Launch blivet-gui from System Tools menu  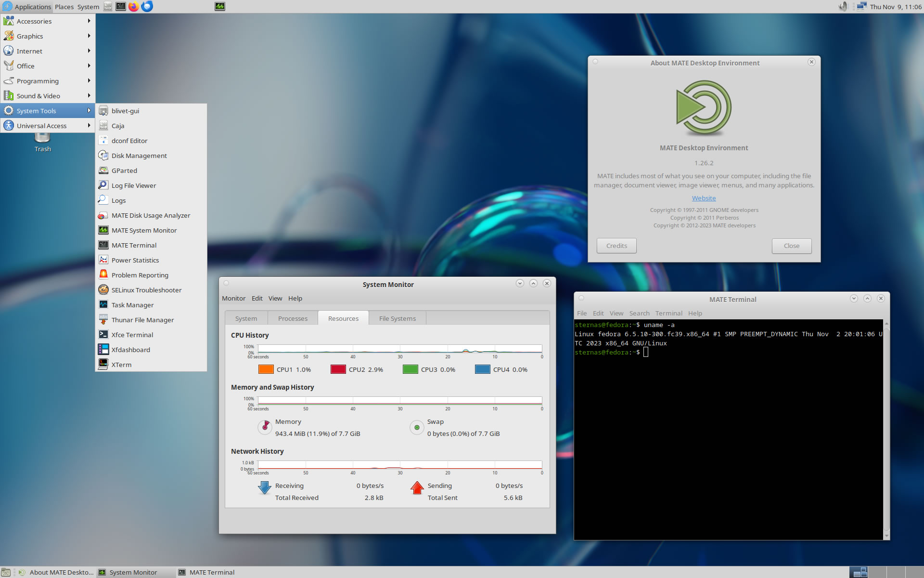(x=151, y=111)
